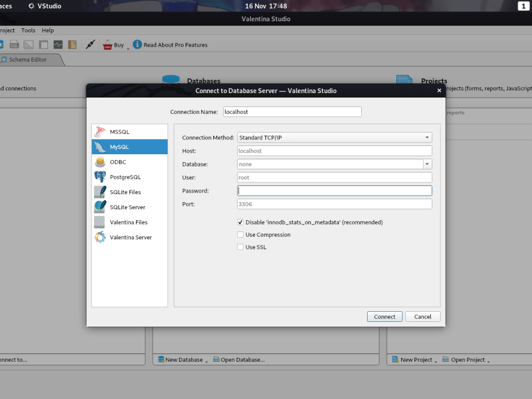
Task: Enable Use SSL checkbox
Action: click(x=240, y=247)
